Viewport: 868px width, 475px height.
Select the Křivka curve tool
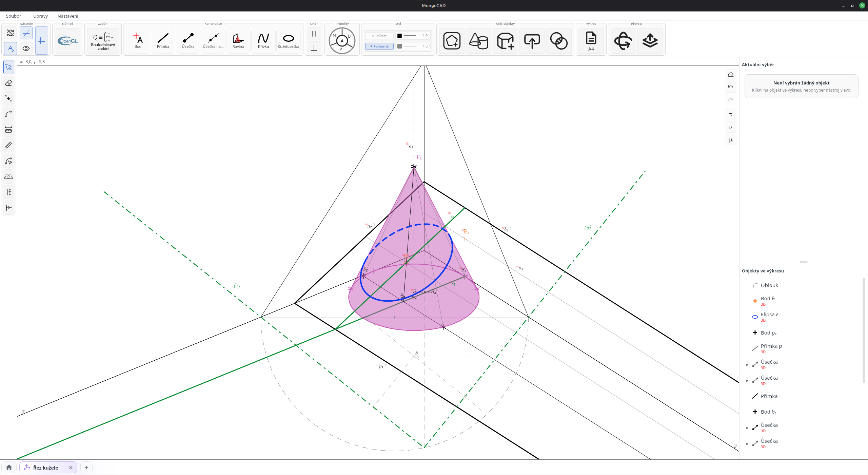pos(263,40)
